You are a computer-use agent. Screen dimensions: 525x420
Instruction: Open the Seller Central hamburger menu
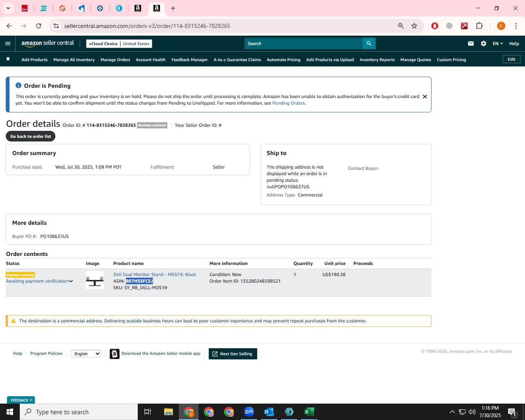[8, 43]
